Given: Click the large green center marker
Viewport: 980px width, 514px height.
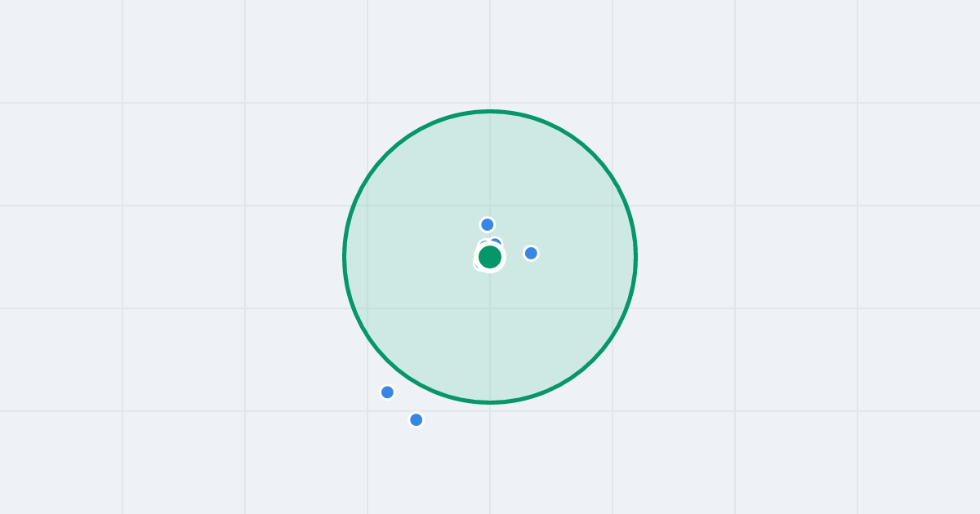Looking at the screenshot, I should (x=490, y=257).
